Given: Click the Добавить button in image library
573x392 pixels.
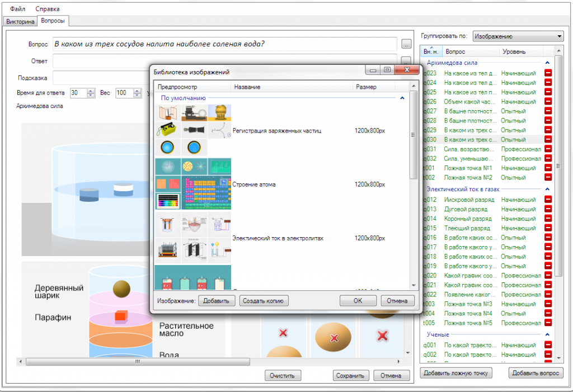Looking at the screenshot, I should (x=216, y=301).
